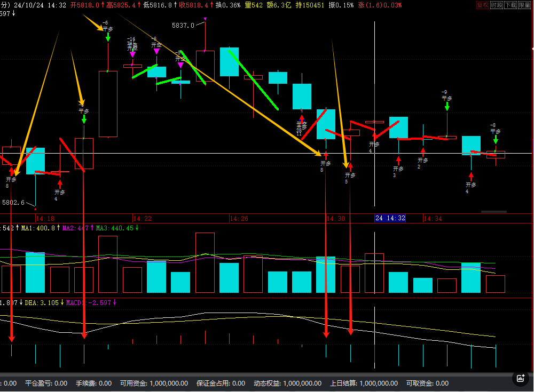534x392 pixels.
Task: Click the MACD -2.597 value label
Action: pyautogui.click(x=91, y=302)
